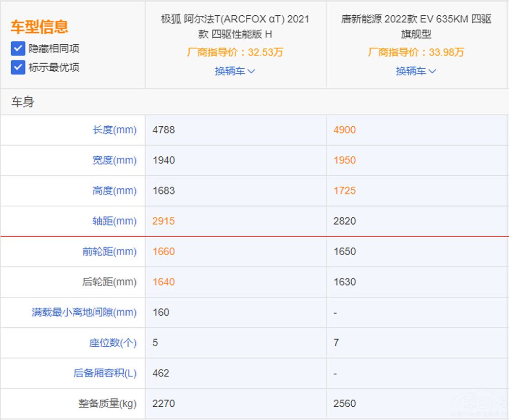509x420 pixels.
Task: Click the 宽度(mm) parameter link
Action: coord(115,160)
